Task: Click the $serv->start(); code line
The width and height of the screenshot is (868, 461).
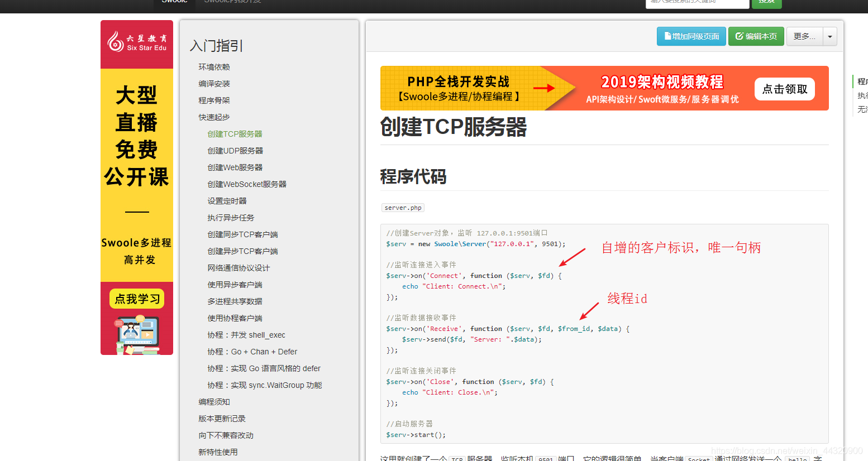Action: [x=416, y=435]
